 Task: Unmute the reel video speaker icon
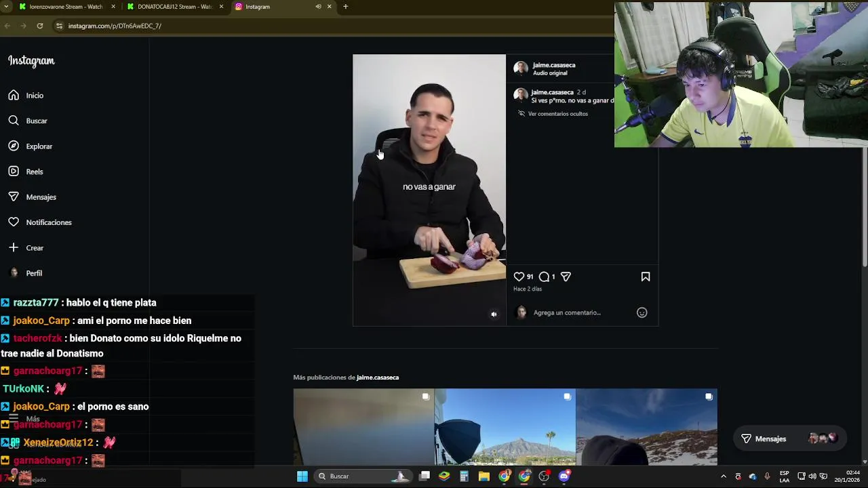pos(494,314)
